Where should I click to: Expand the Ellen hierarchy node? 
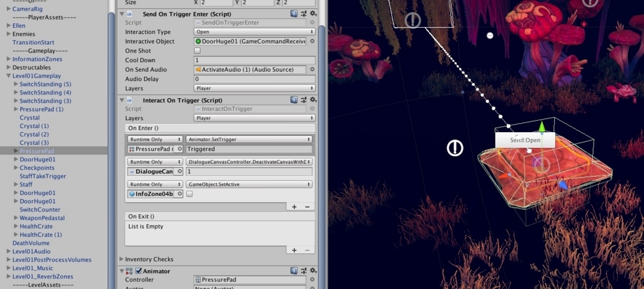coord(9,25)
